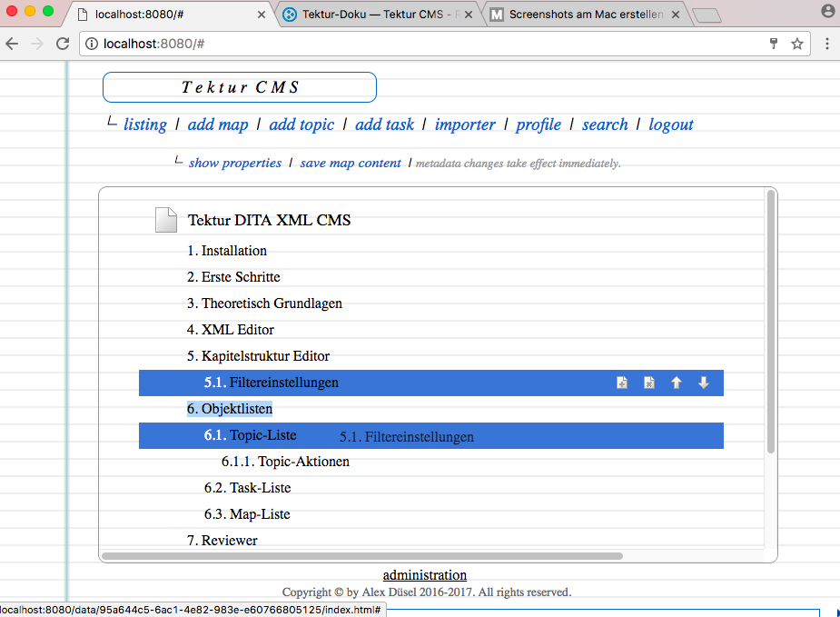Screen dimensions: 840x617
Task: Click the add-page icon in Filtereinstellungen row
Action: click(x=622, y=383)
